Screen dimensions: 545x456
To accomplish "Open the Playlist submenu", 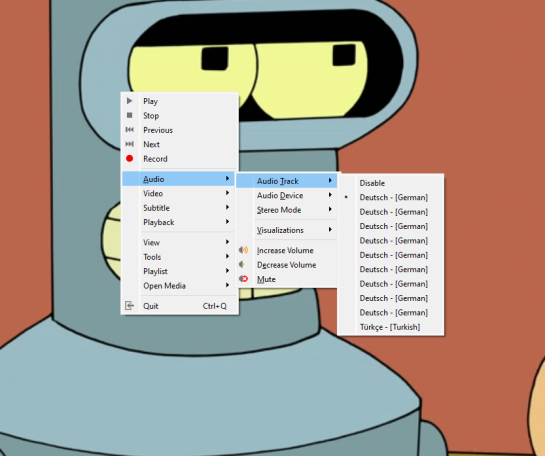I will [179, 271].
